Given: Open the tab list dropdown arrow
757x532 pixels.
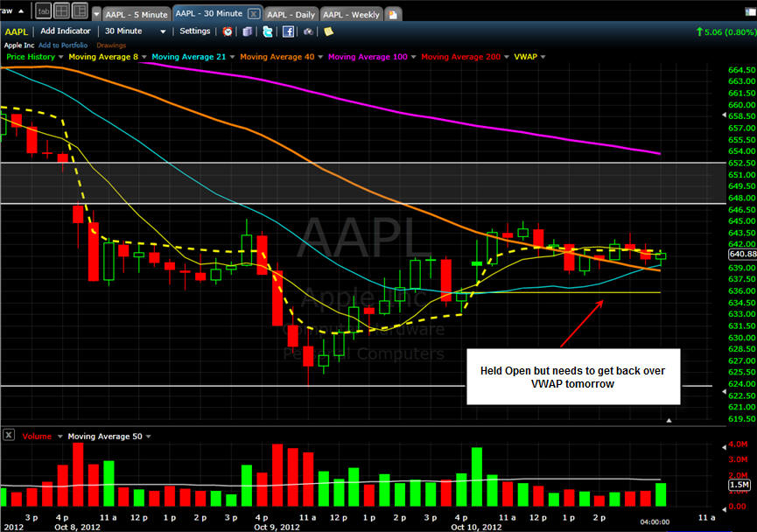Looking at the screenshot, I should click(96, 15).
